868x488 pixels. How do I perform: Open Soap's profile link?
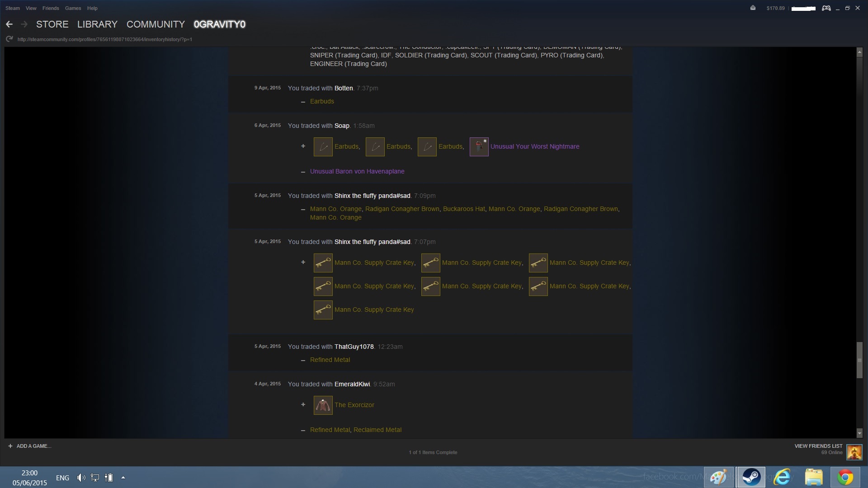click(341, 126)
